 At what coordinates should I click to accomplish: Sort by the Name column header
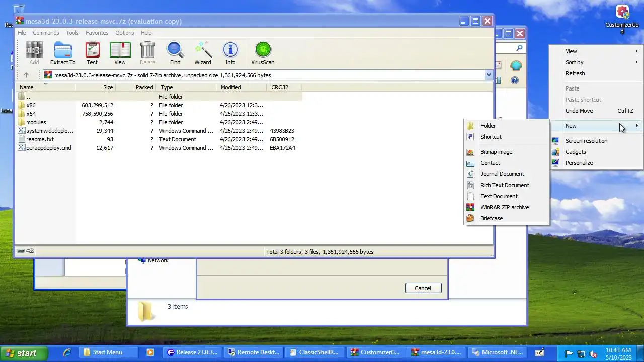[45, 87]
